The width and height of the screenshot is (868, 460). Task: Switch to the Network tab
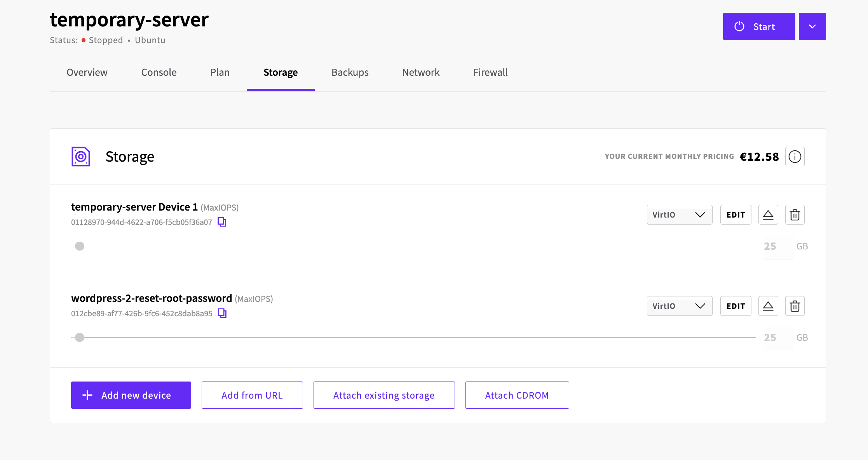pyautogui.click(x=421, y=72)
